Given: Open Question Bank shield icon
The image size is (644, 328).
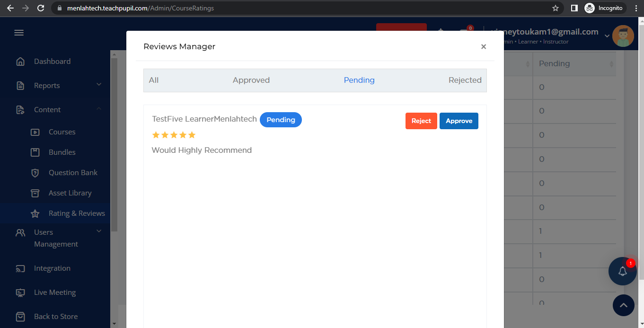Looking at the screenshot, I should click(x=35, y=173).
